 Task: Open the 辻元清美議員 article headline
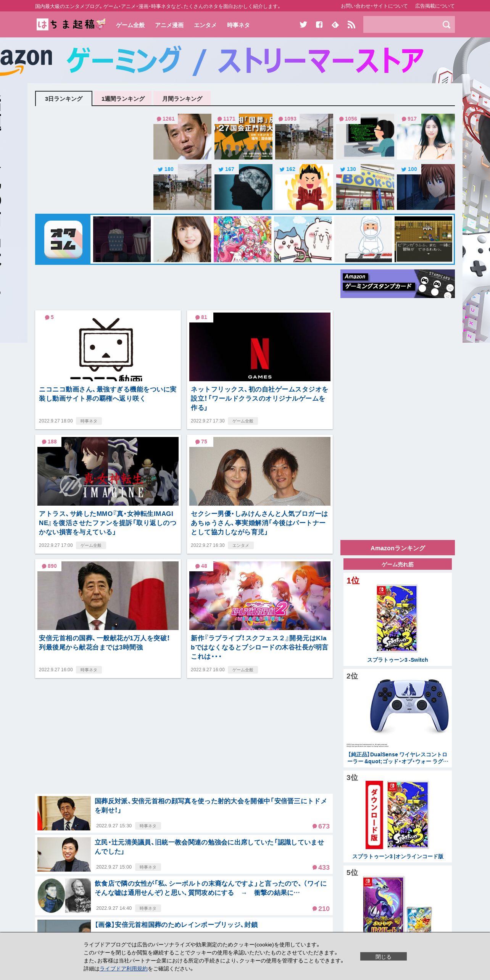210,847
